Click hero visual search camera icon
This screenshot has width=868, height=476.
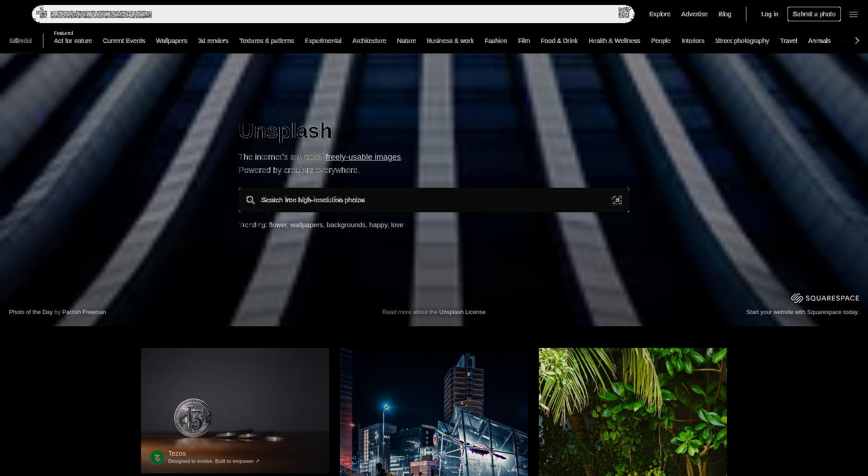click(617, 200)
